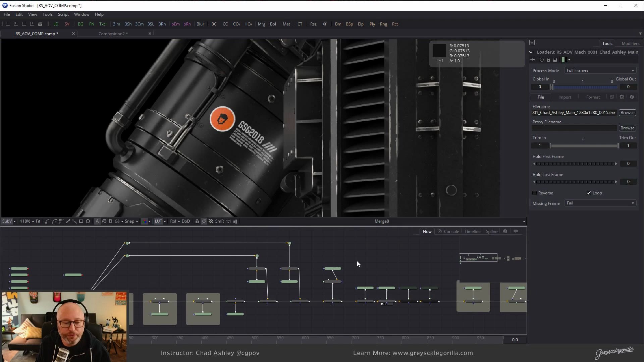Image resolution: width=644 pixels, height=362 pixels.
Task: Toggle the viewer LUT
Action: click(158, 221)
